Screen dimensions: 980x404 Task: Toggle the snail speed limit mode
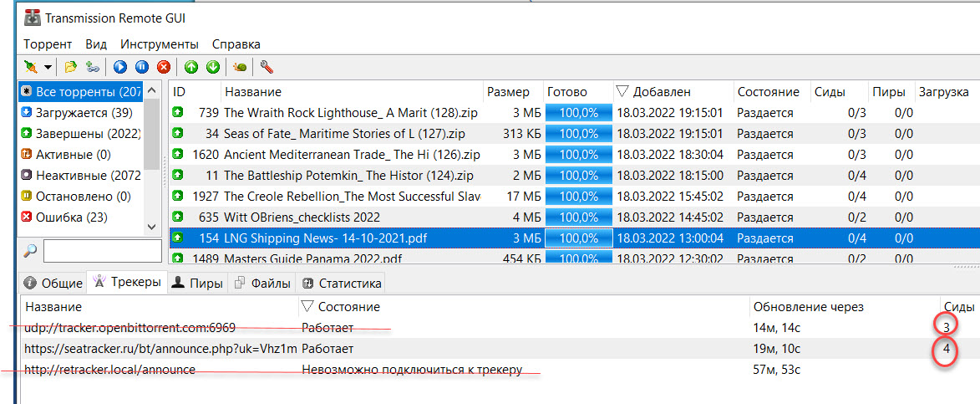[x=241, y=67]
